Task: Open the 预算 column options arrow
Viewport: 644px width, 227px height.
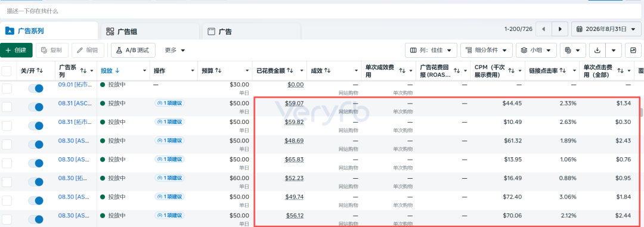Action: 247,71
